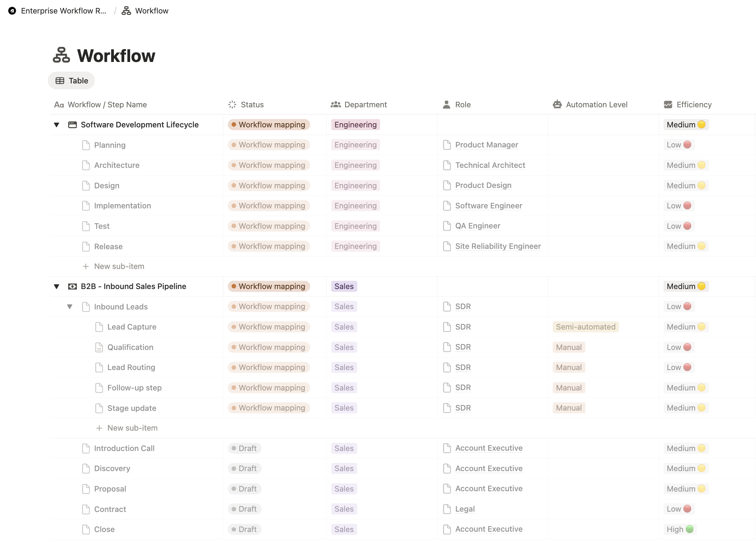This screenshot has width=756, height=540.
Task: Click the Workflow page icon beside the title
Action: coord(62,55)
